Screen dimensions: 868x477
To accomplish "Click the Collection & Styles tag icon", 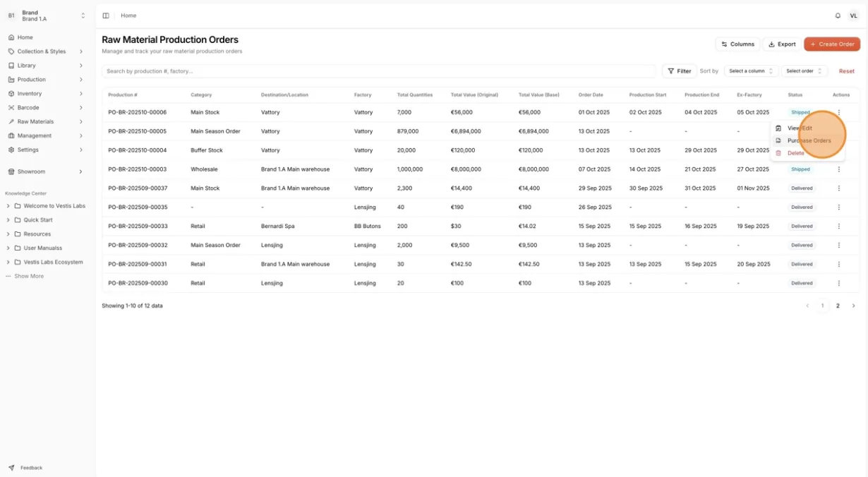I will (x=11, y=52).
